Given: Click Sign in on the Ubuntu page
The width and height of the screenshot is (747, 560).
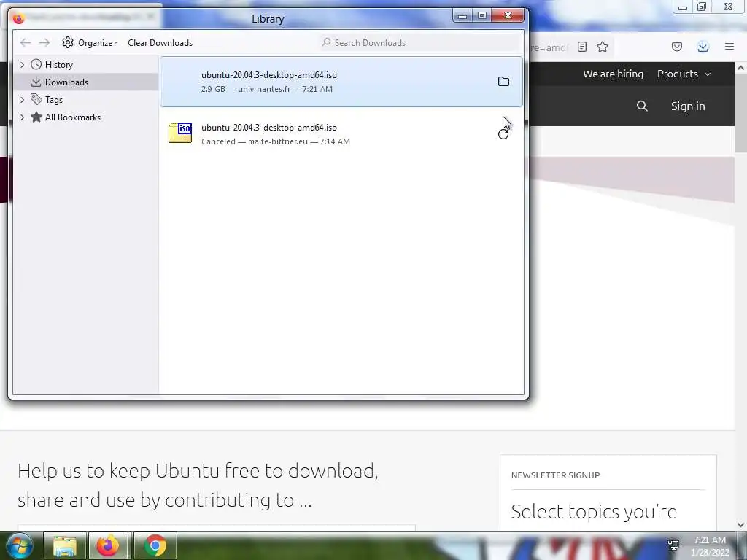Looking at the screenshot, I should point(687,106).
